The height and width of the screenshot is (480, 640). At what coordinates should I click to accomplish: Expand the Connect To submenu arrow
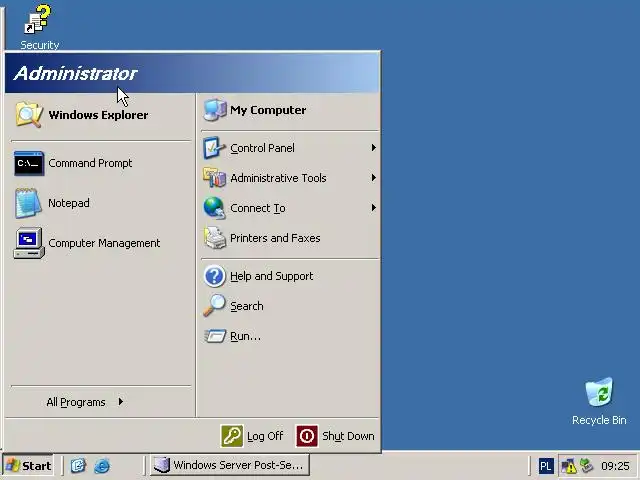[373, 208]
